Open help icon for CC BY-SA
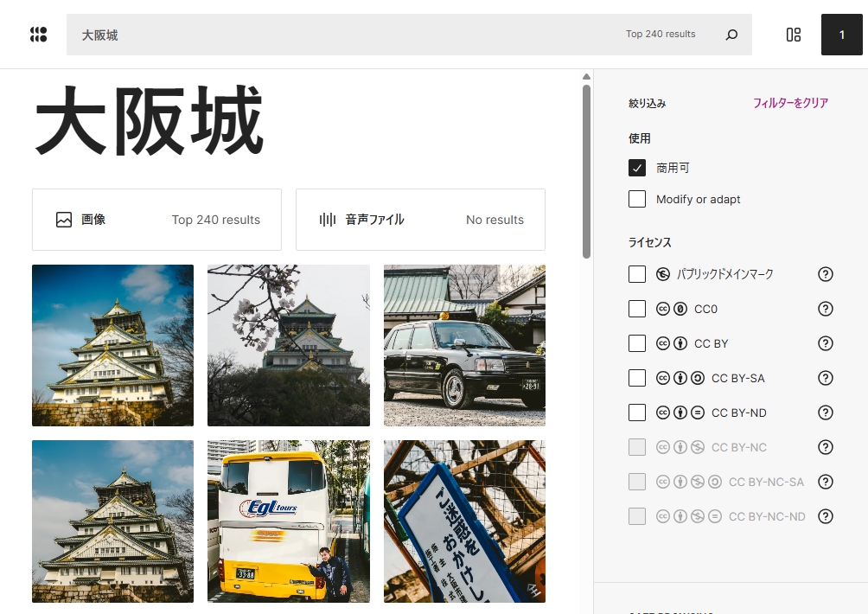The width and height of the screenshot is (868, 614). point(826,378)
